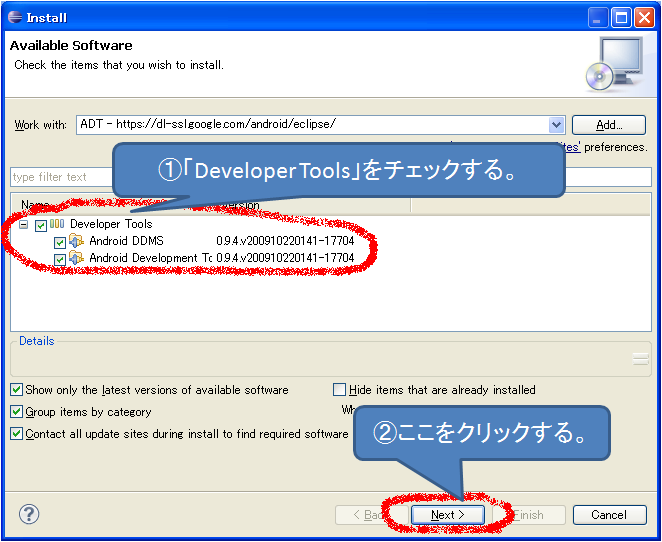662x542 pixels.
Task: Toggle Contact all update sites checkbox
Action: [16, 433]
